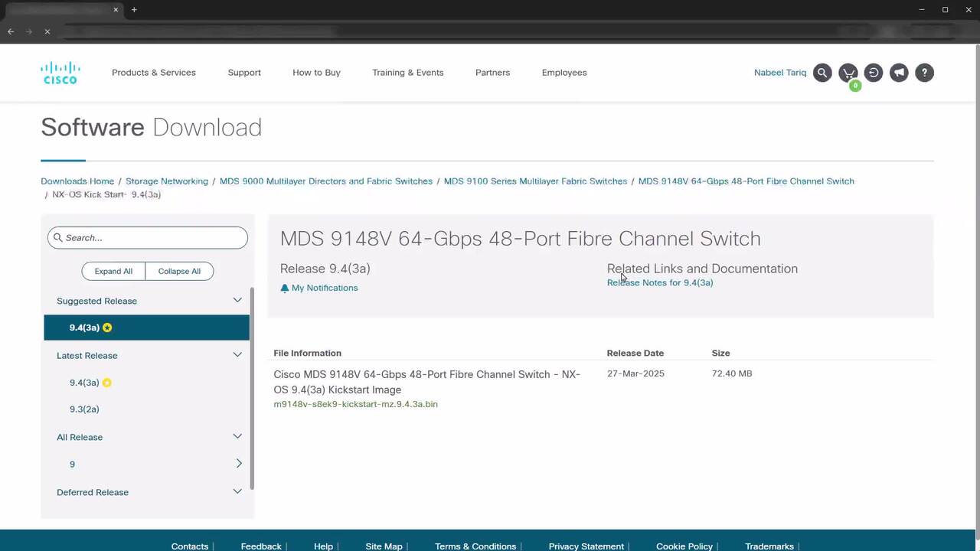The width and height of the screenshot is (980, 551).
Task: Go to Storage Networking breadcrumb
Action: tap(167, 181)
